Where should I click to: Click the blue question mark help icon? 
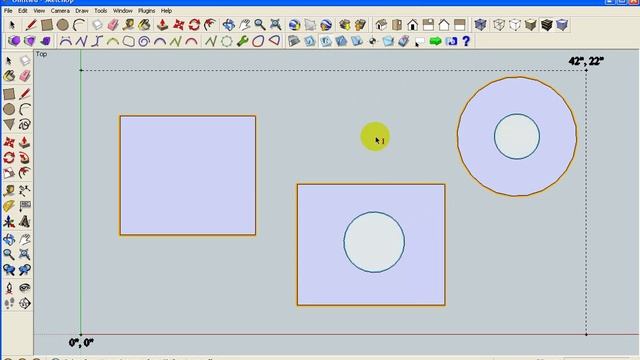pyautogui.click(x=466, y=41)
